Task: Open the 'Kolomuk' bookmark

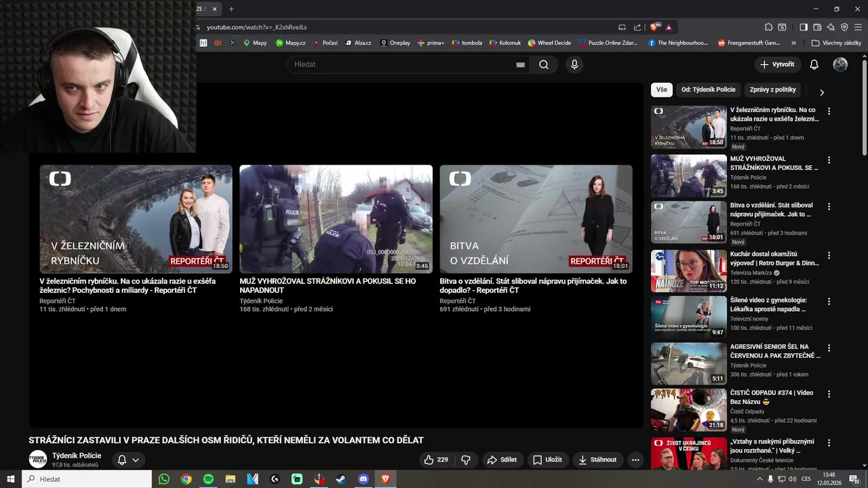Action: tap(505, 43)
